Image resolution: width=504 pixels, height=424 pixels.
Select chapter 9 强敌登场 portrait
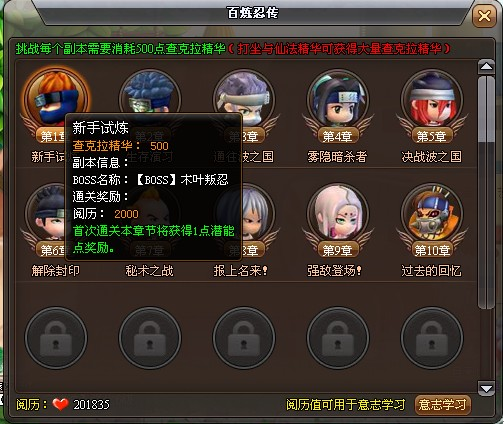pyautogui.click(x=337, y=213)
